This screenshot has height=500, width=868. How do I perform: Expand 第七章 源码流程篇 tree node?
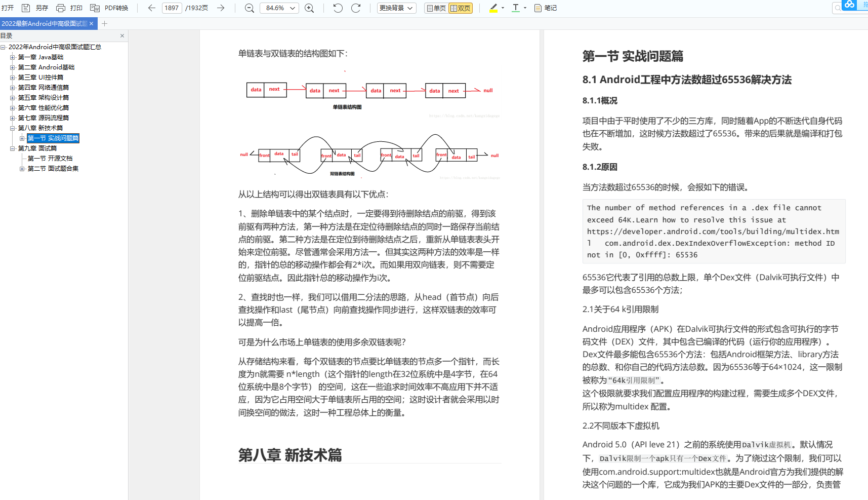point(13,118)
